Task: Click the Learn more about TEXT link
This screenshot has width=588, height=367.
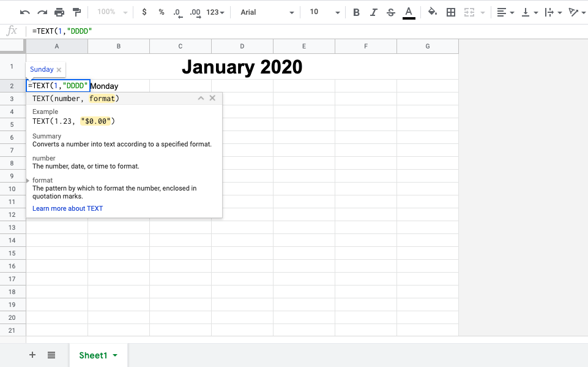Action: pyautogui.click(x=67, y=208)
